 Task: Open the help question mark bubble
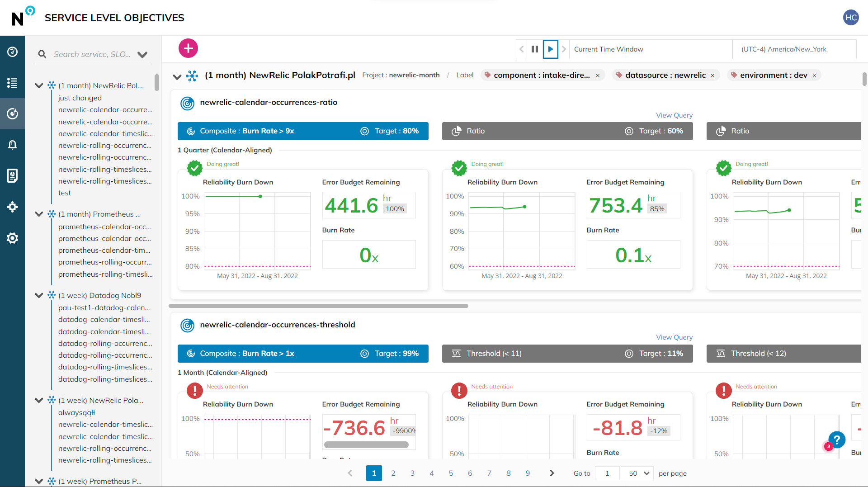click(x=837, y=439)
